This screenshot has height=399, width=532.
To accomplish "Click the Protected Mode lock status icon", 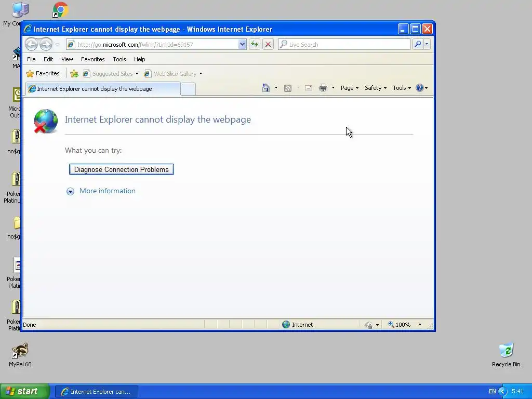I will tap(369, 325).
